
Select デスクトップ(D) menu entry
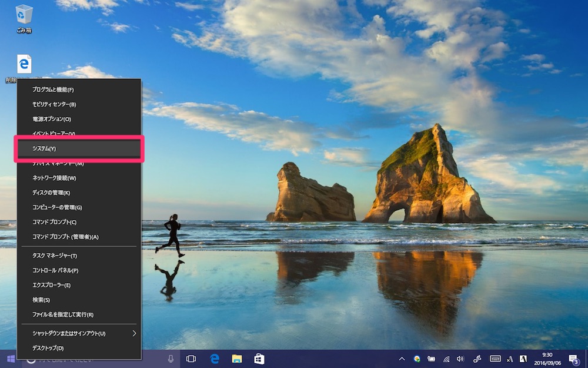click(x=79, y=348)
